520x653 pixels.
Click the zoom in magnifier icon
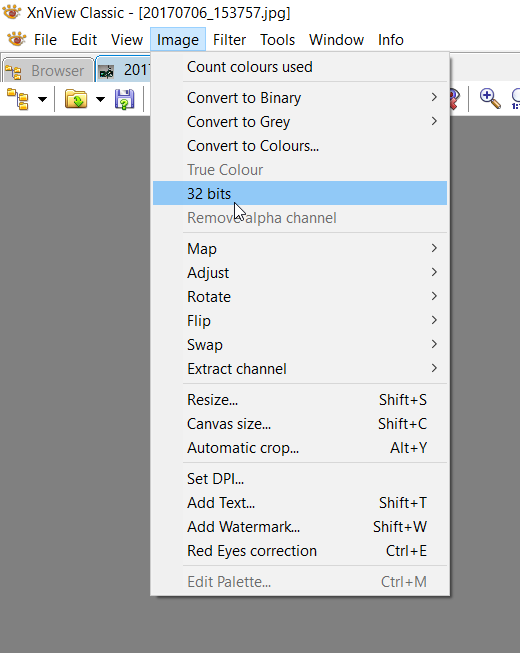(490, 99)
